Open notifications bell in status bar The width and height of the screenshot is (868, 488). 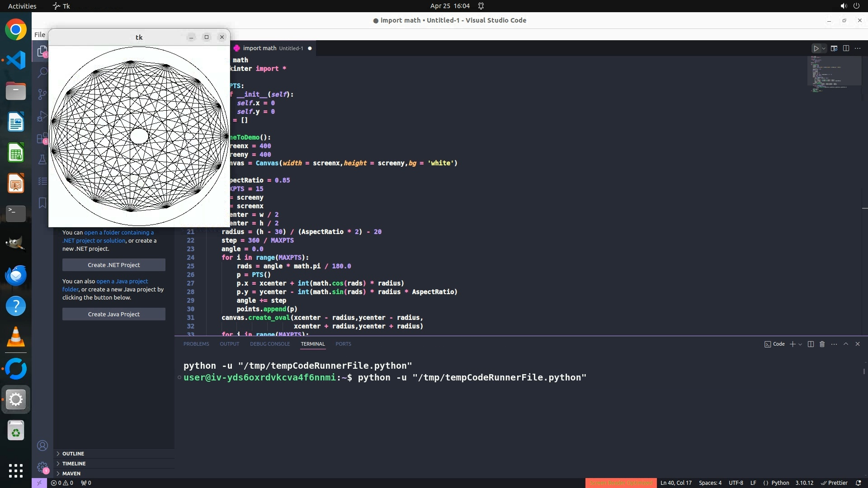click(x=858, y=483)
